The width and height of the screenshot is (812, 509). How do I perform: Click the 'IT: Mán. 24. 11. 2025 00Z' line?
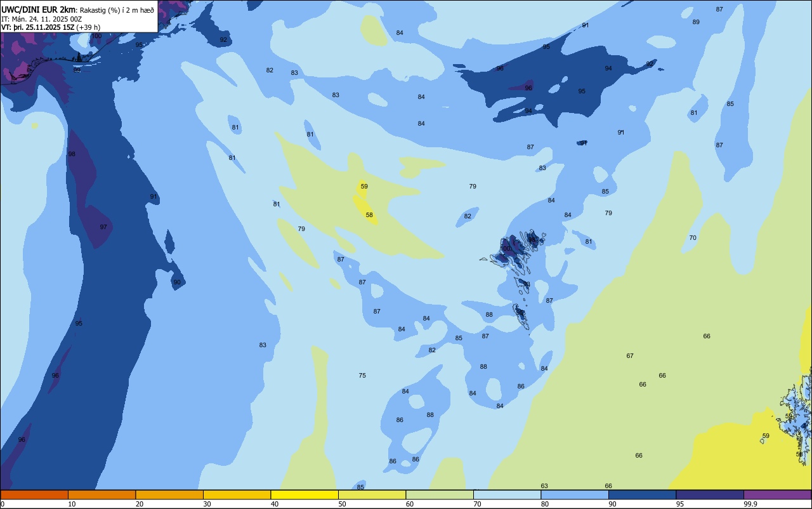(x=42, y=19)
